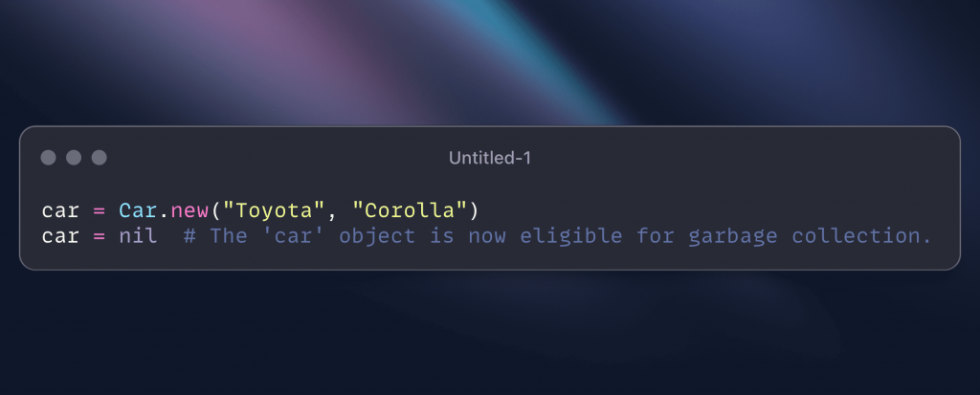This screenshot has width=980, height=395.
Task: Click the pink equals sign on first line
Action: pos(100,211)
